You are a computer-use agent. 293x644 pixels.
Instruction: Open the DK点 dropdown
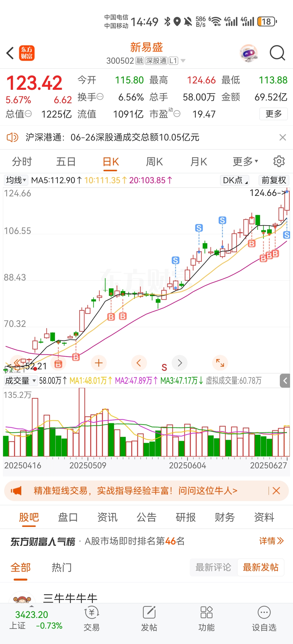234,180
